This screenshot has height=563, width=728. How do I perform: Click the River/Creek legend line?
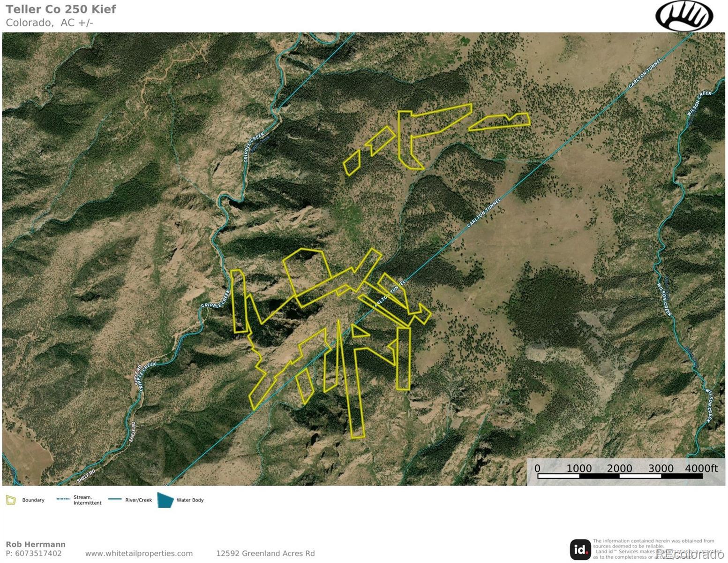pos(115,499)
